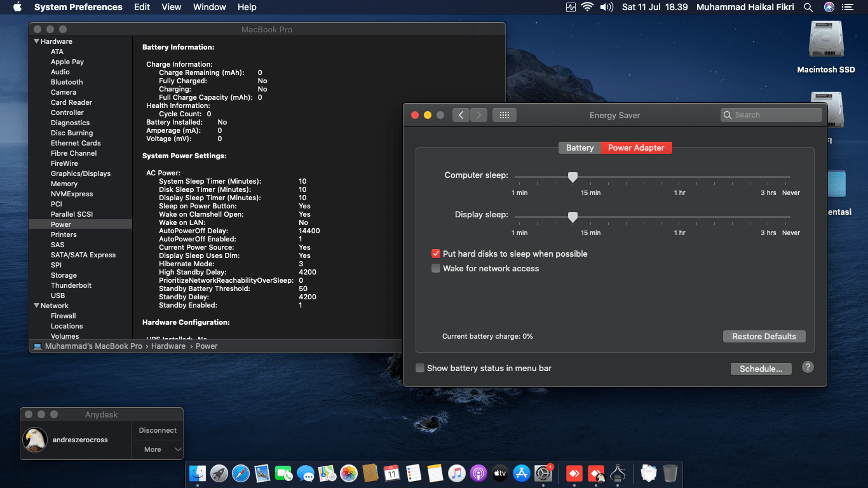The width and height of the screenshot is (868, 488).
Task: Open the Window menu
Action: coord(209,7)
